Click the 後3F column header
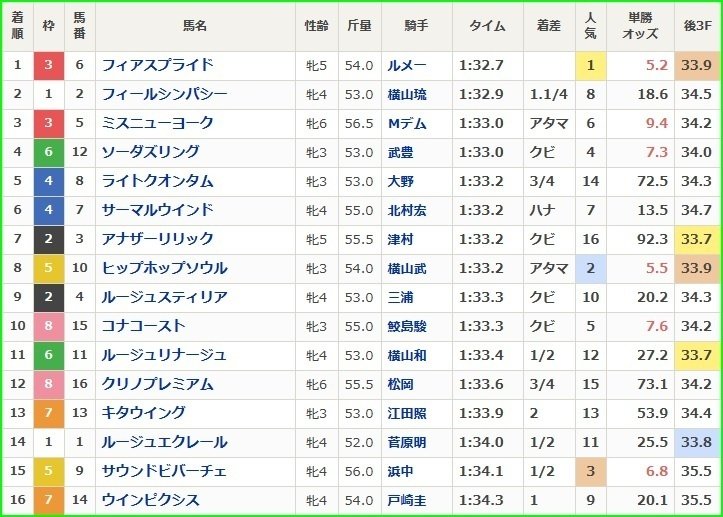 (698, 26)
